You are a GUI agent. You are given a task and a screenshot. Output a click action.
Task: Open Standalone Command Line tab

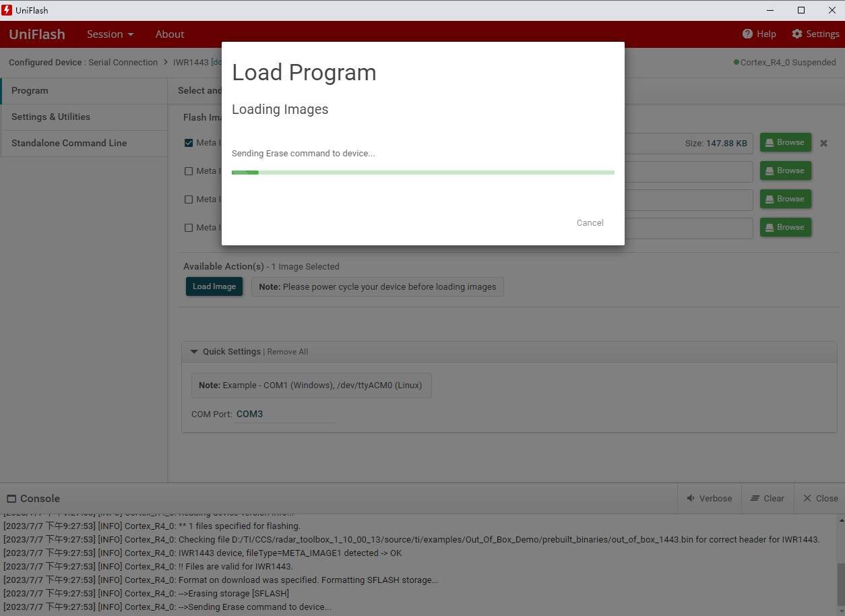tap(84, 144)
